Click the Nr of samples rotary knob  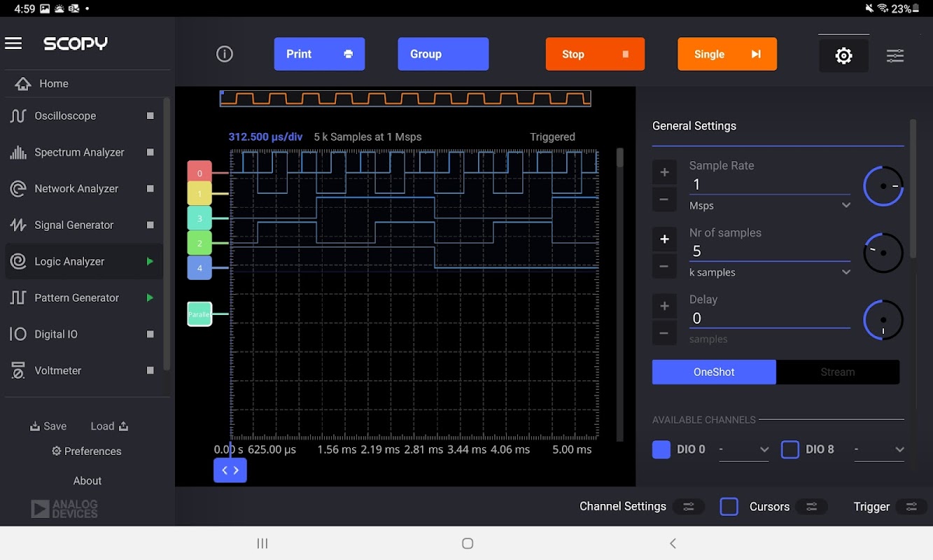(x=883, y=253)
